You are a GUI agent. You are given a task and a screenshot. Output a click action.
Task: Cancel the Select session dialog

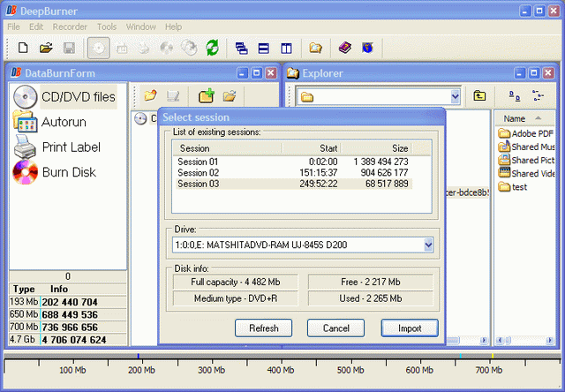tap(336, 328)
